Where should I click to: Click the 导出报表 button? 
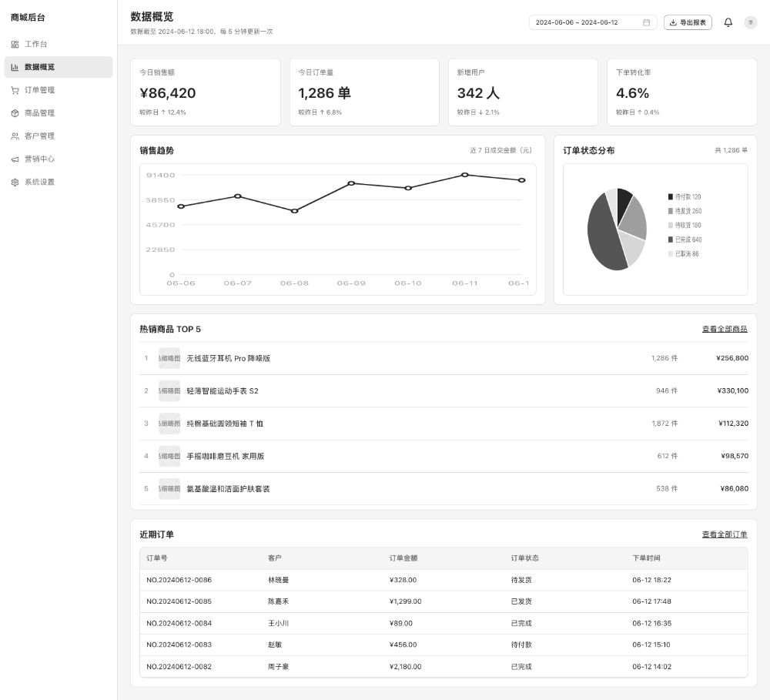688,22
